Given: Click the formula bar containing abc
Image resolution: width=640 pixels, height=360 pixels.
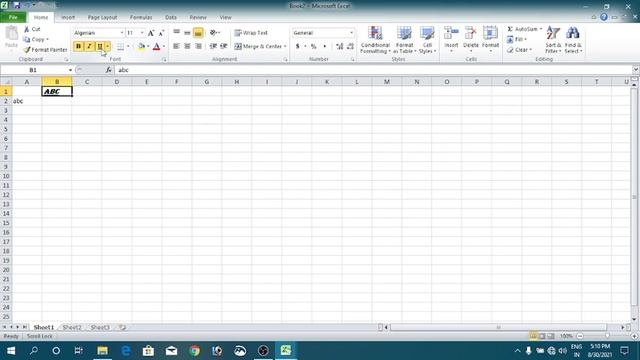Looking at the screenshot, I should (x=373, y=70).
